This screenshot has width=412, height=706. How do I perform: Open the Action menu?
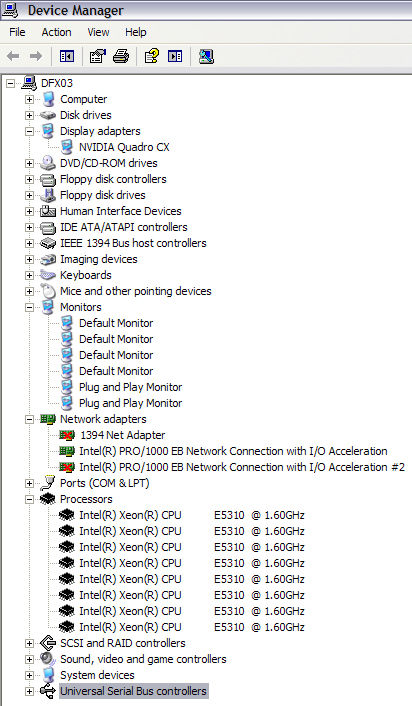click(x=56, y=32)
